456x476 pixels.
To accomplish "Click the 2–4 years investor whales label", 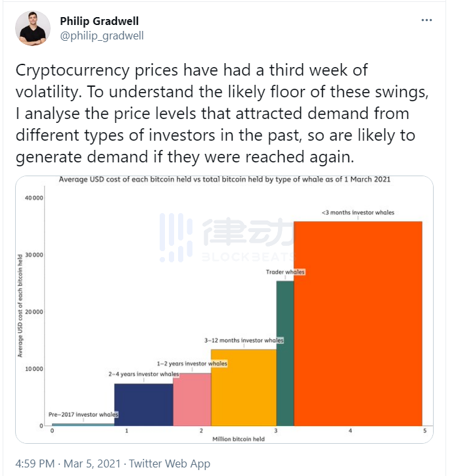I will (x=143, y=374).
